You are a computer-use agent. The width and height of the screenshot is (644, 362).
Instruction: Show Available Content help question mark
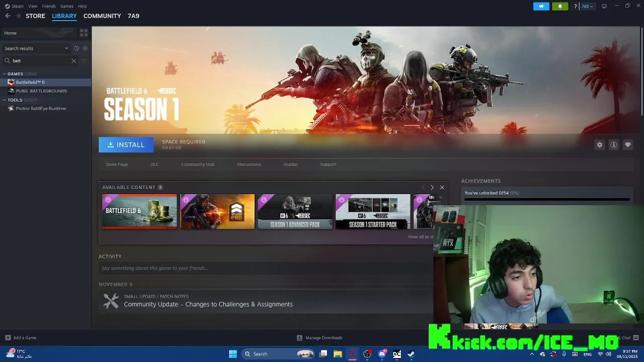click(x=160, y=188)
